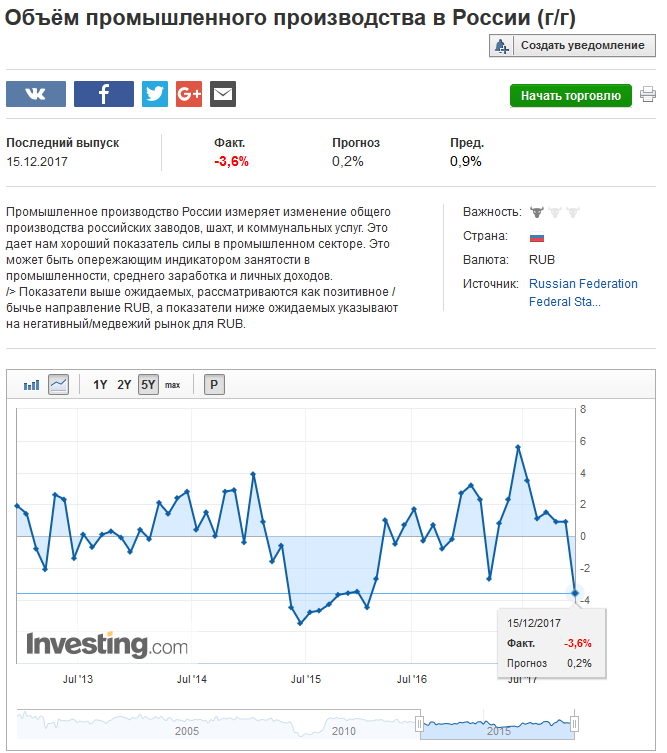Share on VK social network
The image size is (667, 753).
(36, 94)
